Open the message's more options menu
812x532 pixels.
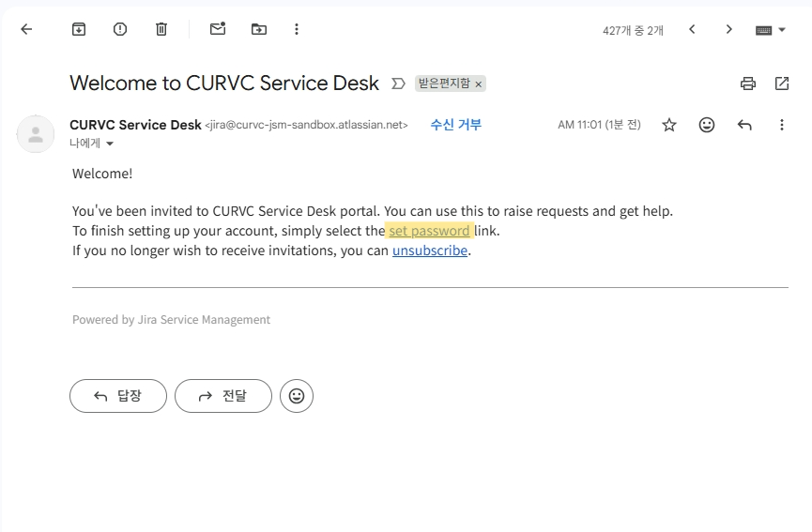[x=782, y=125]
